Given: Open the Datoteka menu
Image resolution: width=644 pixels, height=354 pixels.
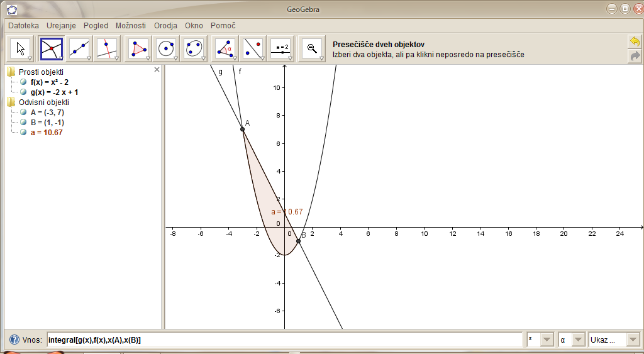Looking at the screenshot, I should tap(23, 26).
